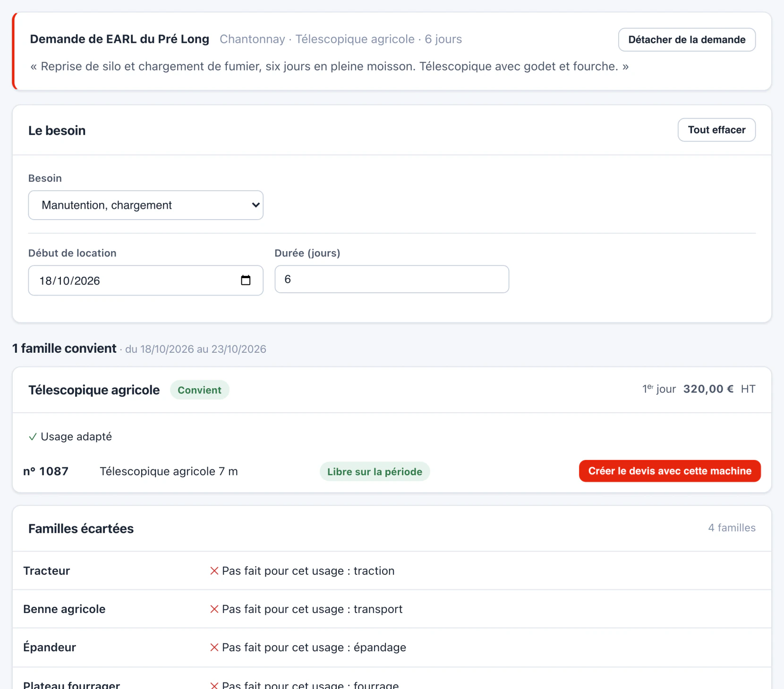Open the Besoin dropdown showing Manutention, chargement

[x=146, y=205]
